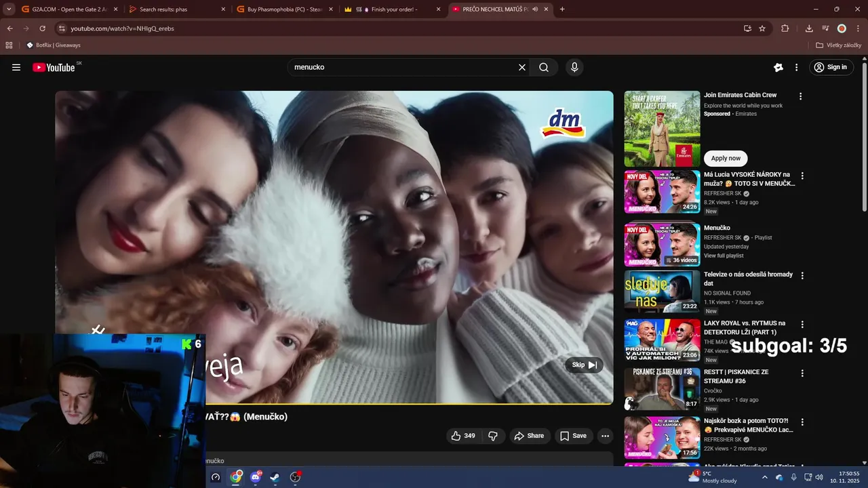Open the Emirates ad thumbnail
Screen dimensions: 868x488
click(x=662, y=129)
